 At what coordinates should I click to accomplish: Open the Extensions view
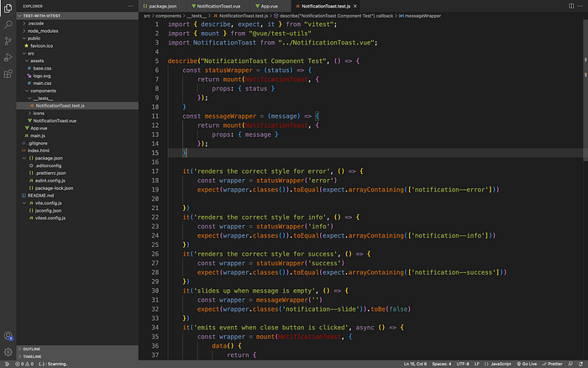[8, 74]
